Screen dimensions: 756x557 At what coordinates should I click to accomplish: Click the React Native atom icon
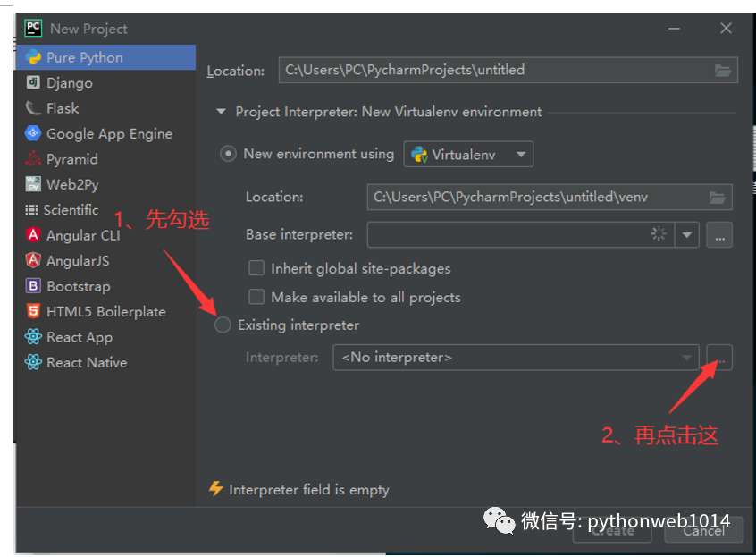pos(33,362)
